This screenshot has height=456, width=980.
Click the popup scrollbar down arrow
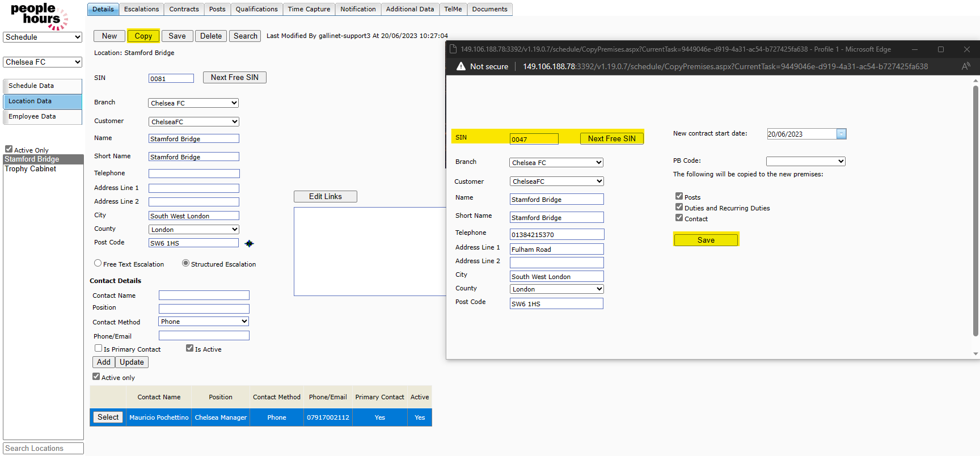pyautogui.click(x=975, y=354)
